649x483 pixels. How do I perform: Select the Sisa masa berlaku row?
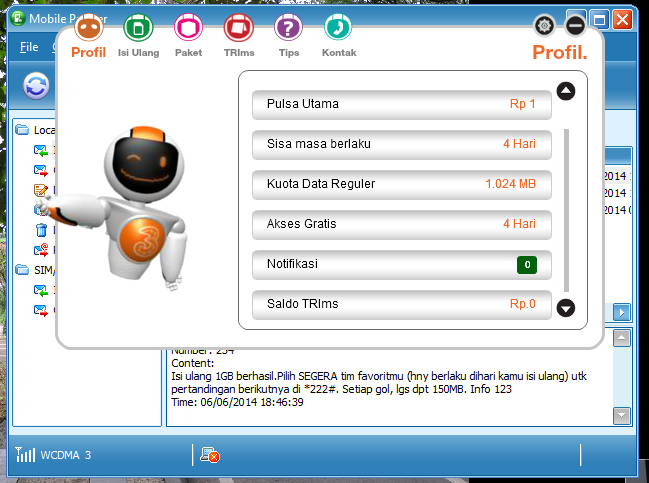tap(401, 144)
